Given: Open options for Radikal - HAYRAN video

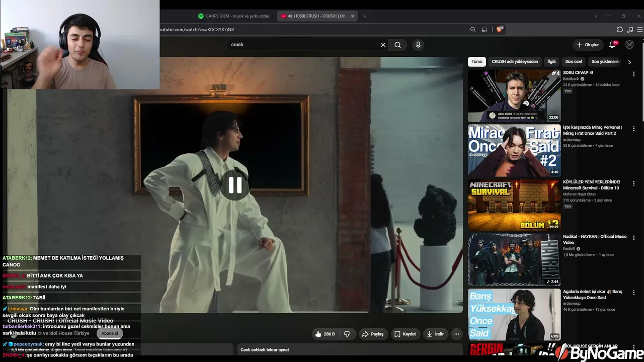Looking at the screenshot, I should point(634,238).
